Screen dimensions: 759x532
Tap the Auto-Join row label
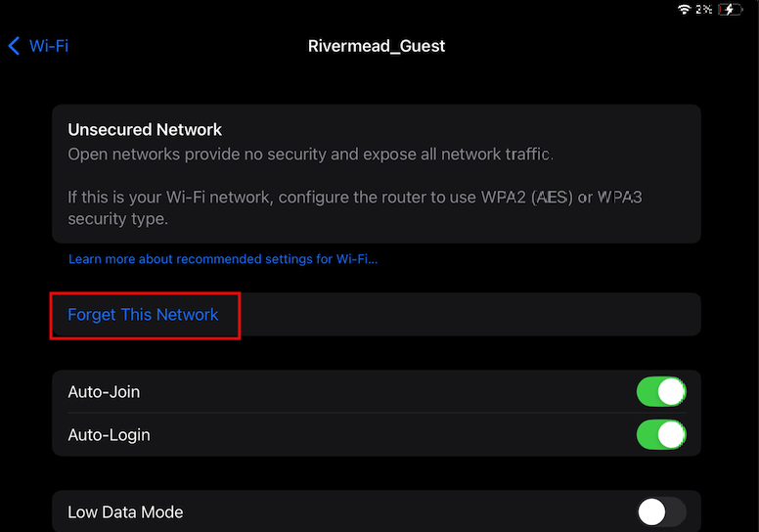(x=104, y=391)
